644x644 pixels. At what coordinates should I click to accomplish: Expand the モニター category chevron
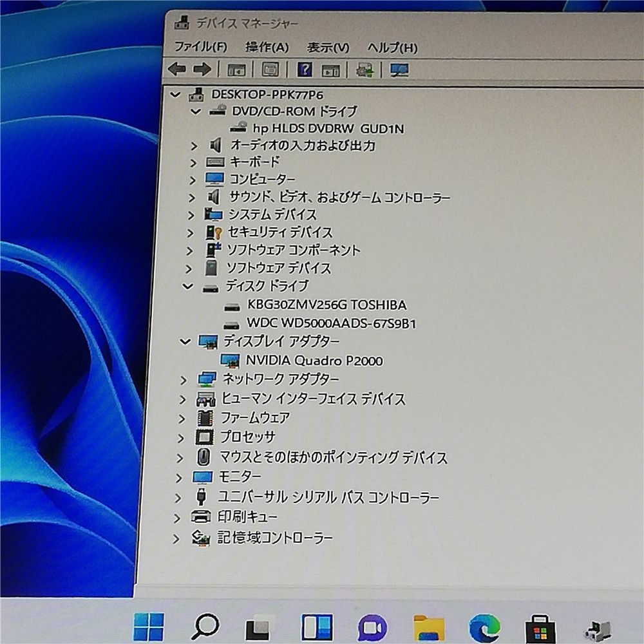(x=178, y=478)
